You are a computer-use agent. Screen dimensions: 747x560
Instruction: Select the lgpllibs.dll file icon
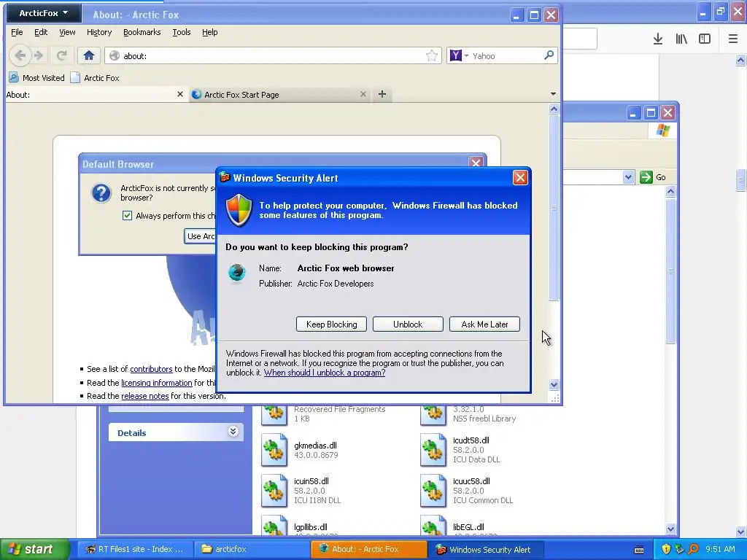coord(274,525)
